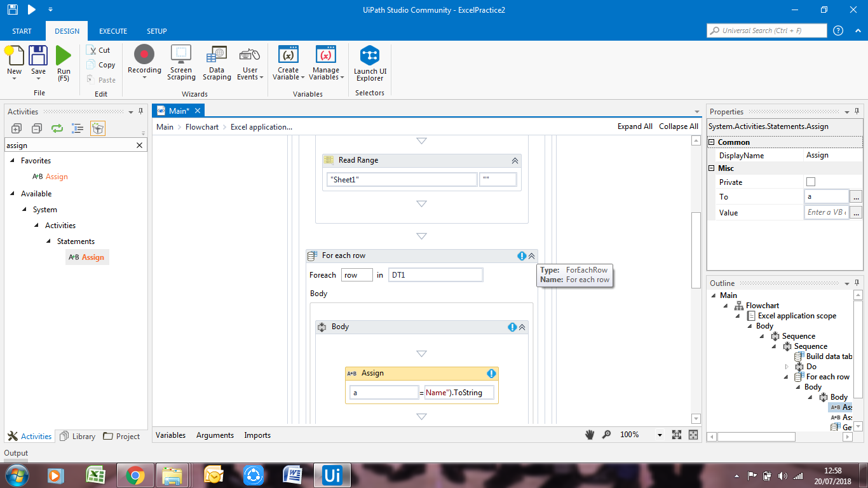Click Collapse All in designer
Screen dimensions: 868x488
(679, 126)
